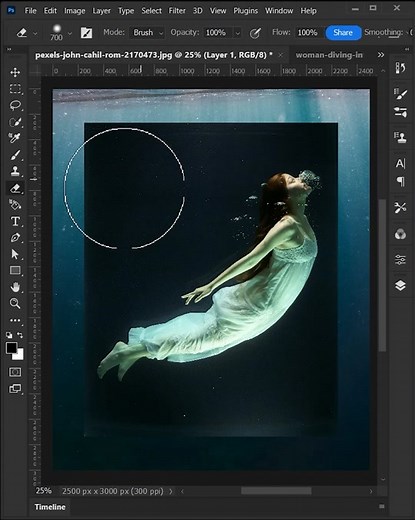Open the Clone Source panel icon
The height and width of the screenshot is (520, 415).
click(x=400, y=137)
